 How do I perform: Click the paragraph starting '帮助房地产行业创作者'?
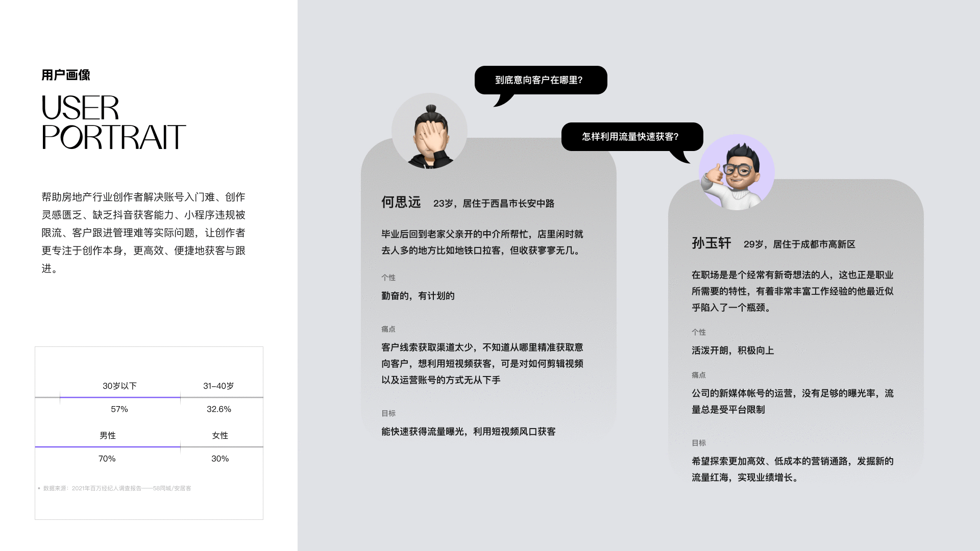(143, 233)
